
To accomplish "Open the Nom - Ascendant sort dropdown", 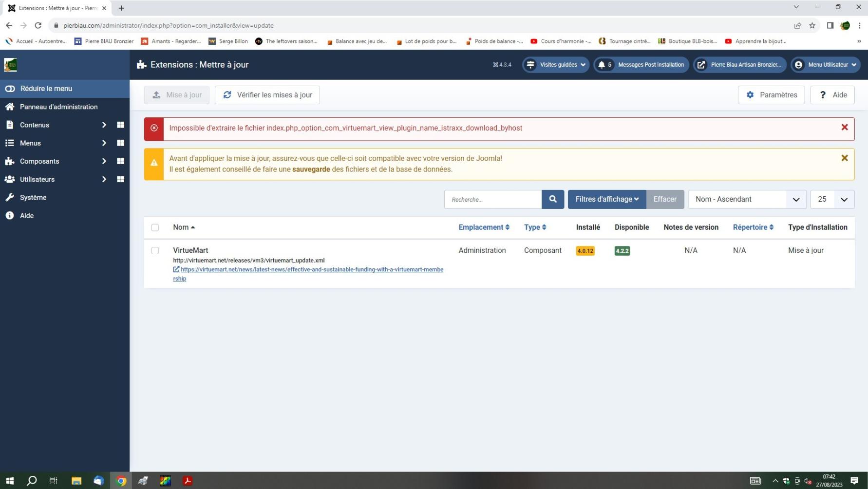I will [x=747, y=199].
